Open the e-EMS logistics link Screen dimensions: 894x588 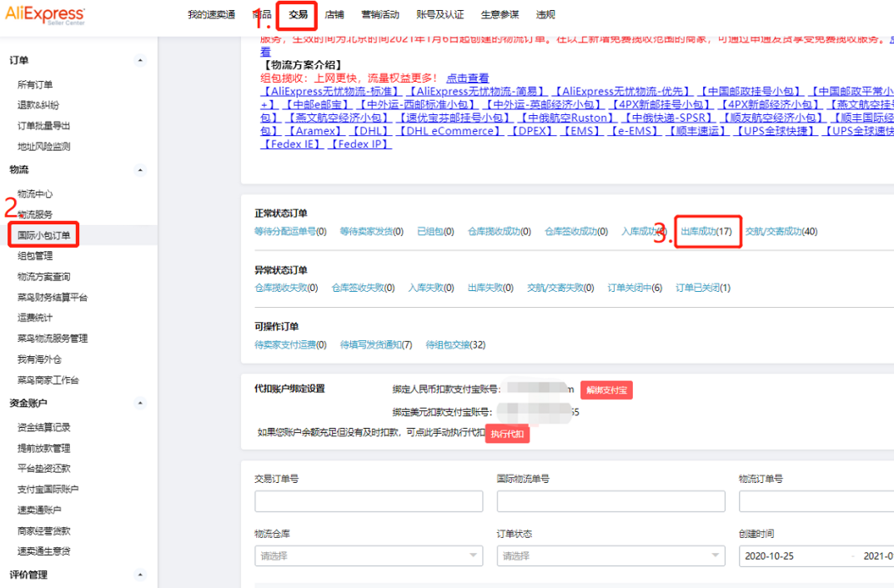[x=635, y=131]
